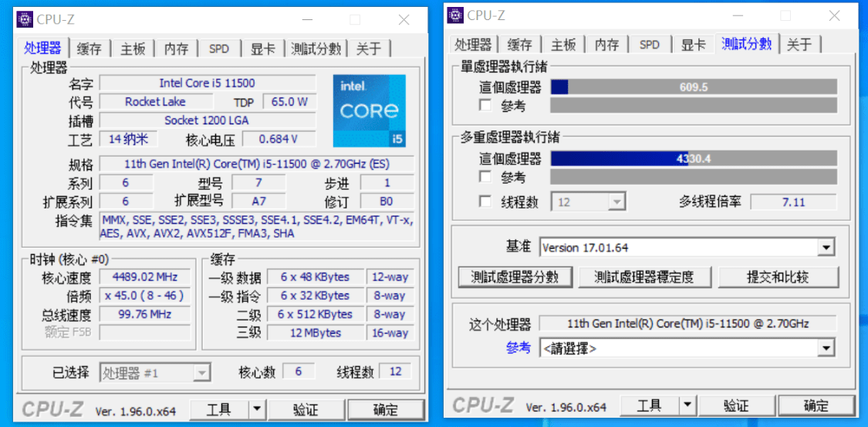Click the Intel Core i5 logo badge
This screenshot has height=427, width=868.
370,110
